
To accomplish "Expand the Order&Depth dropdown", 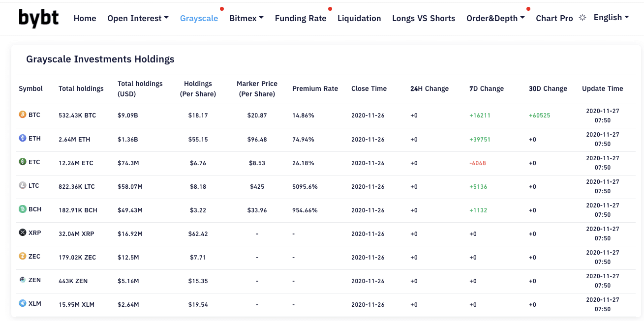I will point(495,18).
